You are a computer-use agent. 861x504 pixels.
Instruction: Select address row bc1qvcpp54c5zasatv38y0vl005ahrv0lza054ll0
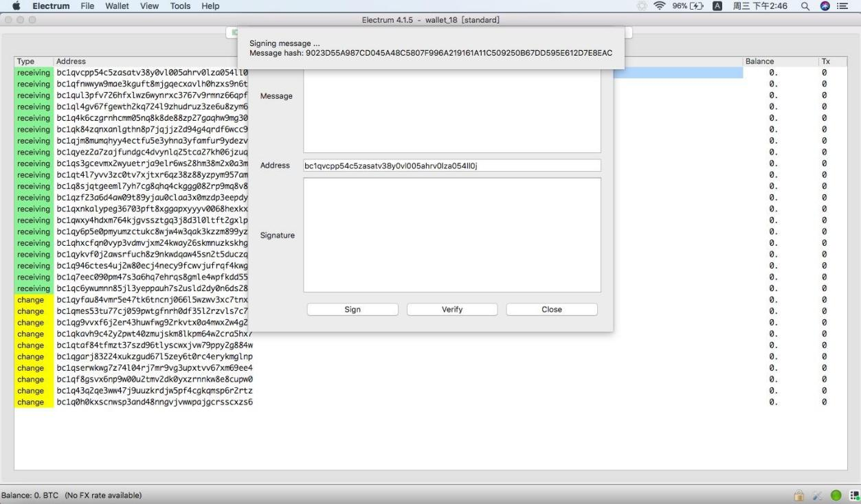coord(152,72)
